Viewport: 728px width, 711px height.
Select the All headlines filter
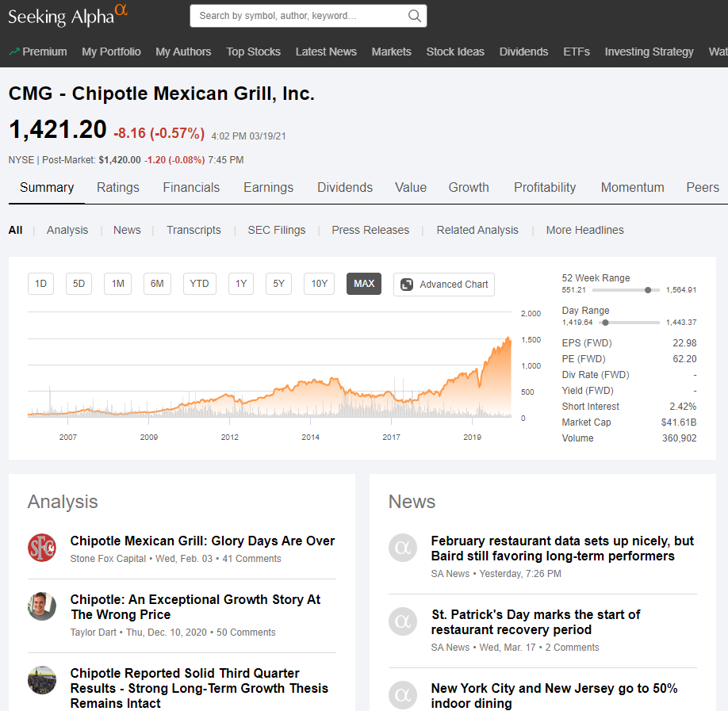15,230
